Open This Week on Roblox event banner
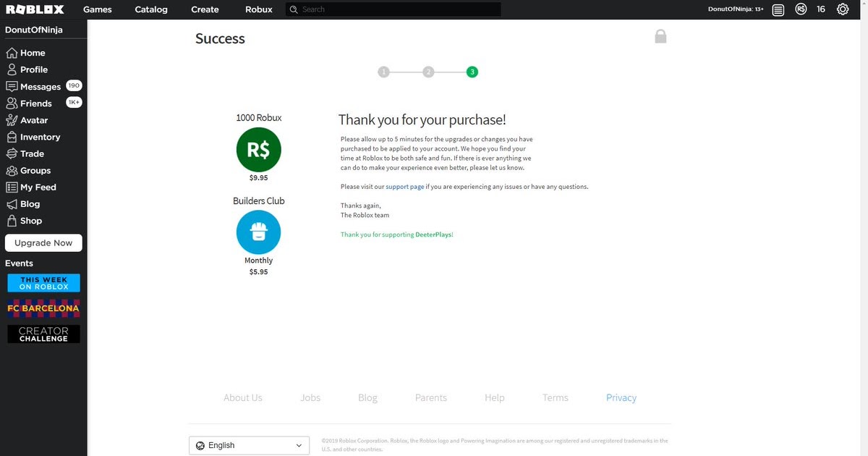This screenshot has height=456, width=868. coord(43,283)
